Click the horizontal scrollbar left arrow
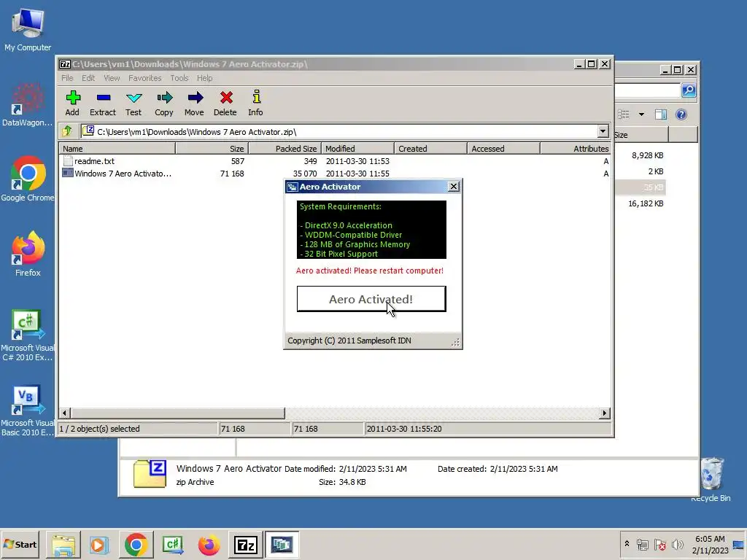The height and width of the screenshot is (560, 747). click(65, 413)
